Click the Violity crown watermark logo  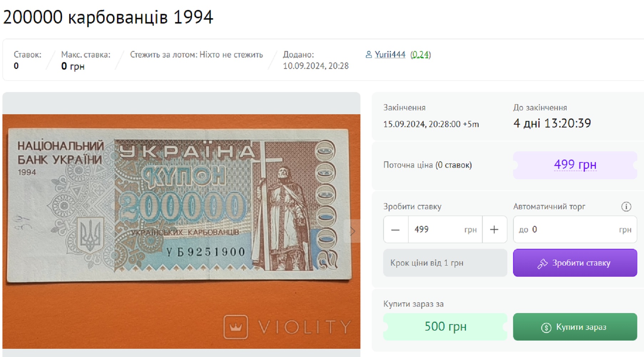[236, 327]
